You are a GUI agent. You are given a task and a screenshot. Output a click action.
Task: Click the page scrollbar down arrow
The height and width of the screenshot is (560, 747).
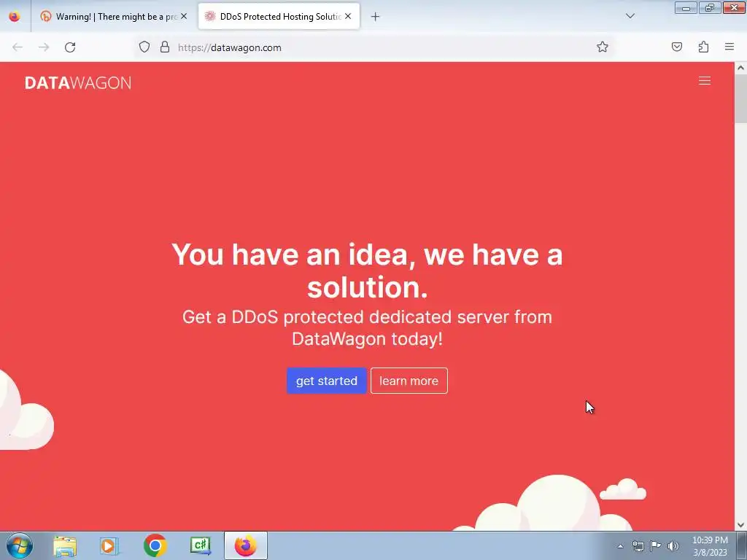click(741, 525)
